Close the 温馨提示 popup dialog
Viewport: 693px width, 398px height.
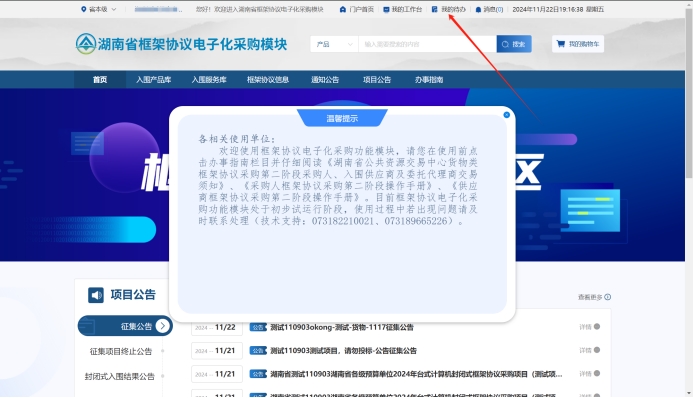coord(506,115)
